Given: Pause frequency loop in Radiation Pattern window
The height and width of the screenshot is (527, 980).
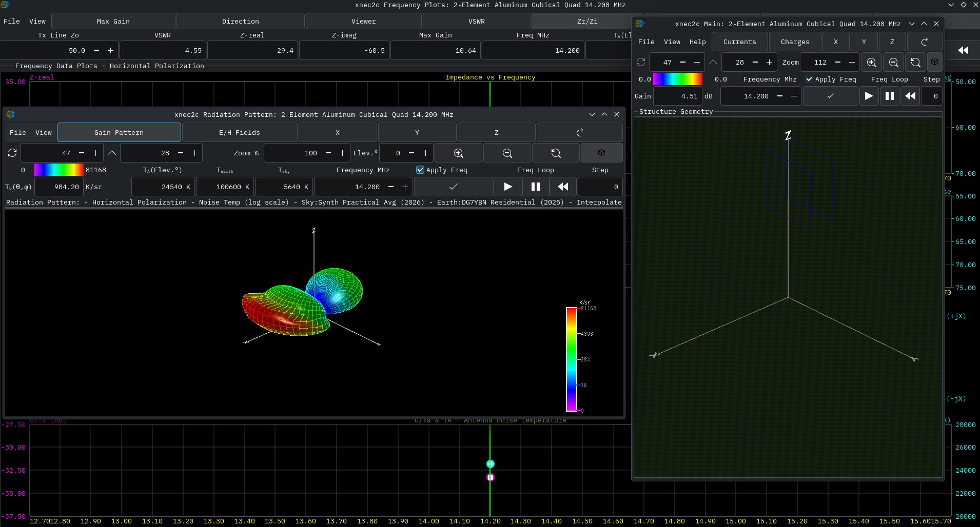Looking at the screenshot, I should pos(536,187).
